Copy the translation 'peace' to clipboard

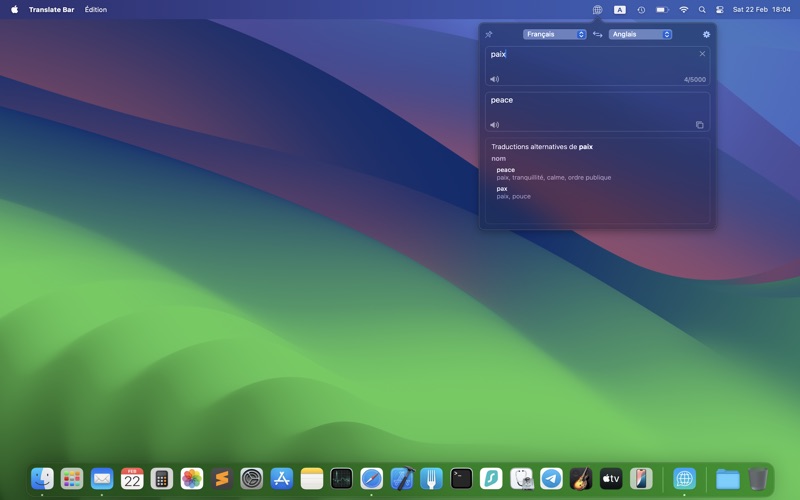(699, 125)
